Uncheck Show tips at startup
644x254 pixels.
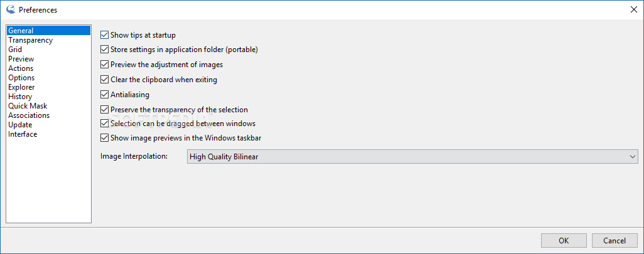104,35
